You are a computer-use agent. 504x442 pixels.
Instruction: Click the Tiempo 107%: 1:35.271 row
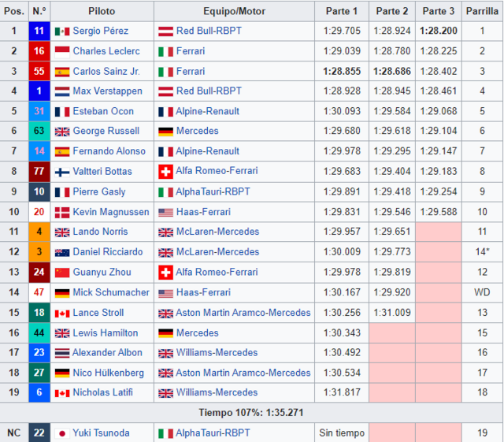coord(251,413)
